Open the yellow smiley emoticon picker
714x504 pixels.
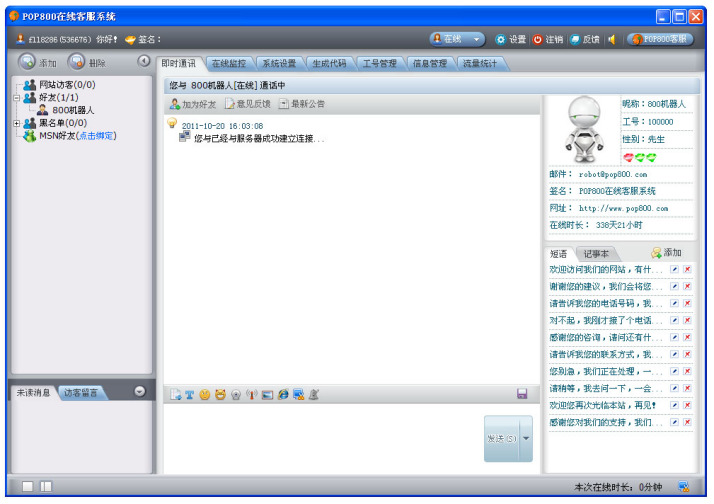(205, 395)
